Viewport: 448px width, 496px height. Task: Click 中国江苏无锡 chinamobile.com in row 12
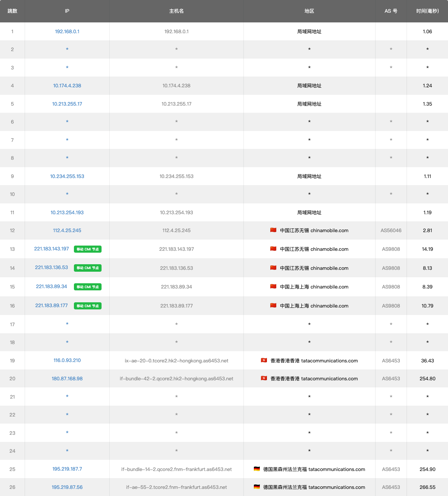coord(314,230)
